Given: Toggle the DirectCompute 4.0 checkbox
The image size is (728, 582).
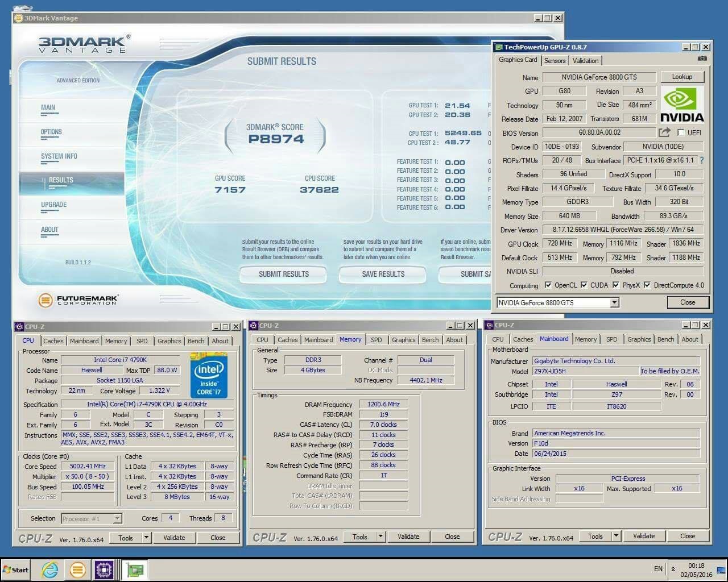Looking at the screenshot, I should pyautogui.click(x=647, y=285).
